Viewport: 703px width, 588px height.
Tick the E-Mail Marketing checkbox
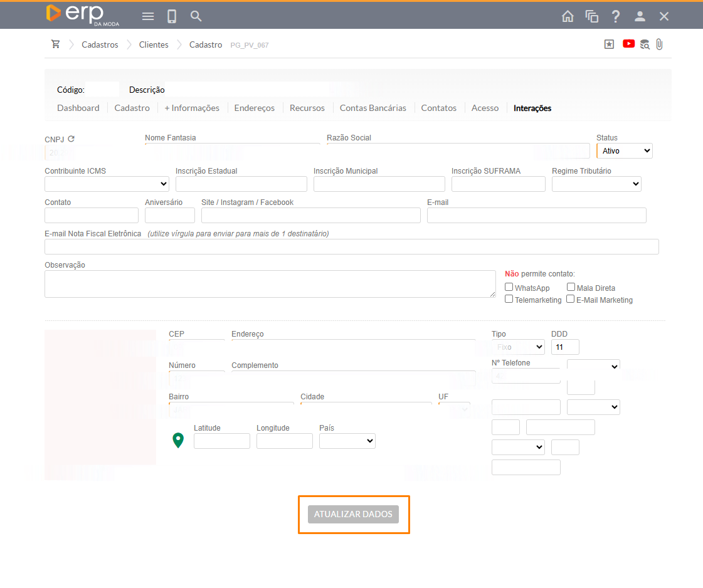click(571, 299)
